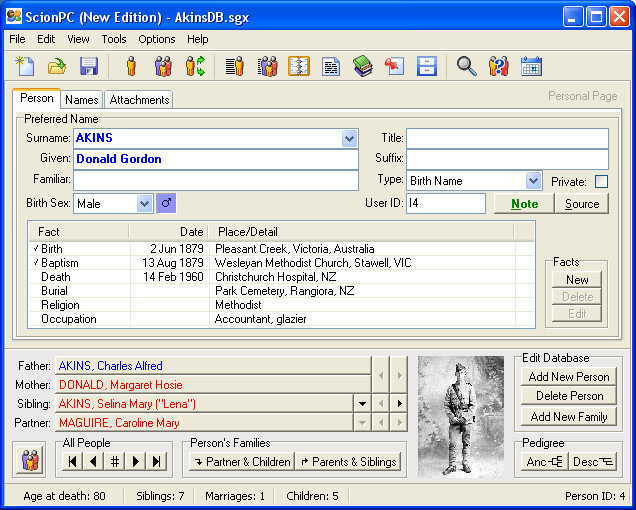Image resolution: width=636 pixels, height=510 pixels.
Task: Click the Parents & Siblings button
Action: [x=348, y=462]
